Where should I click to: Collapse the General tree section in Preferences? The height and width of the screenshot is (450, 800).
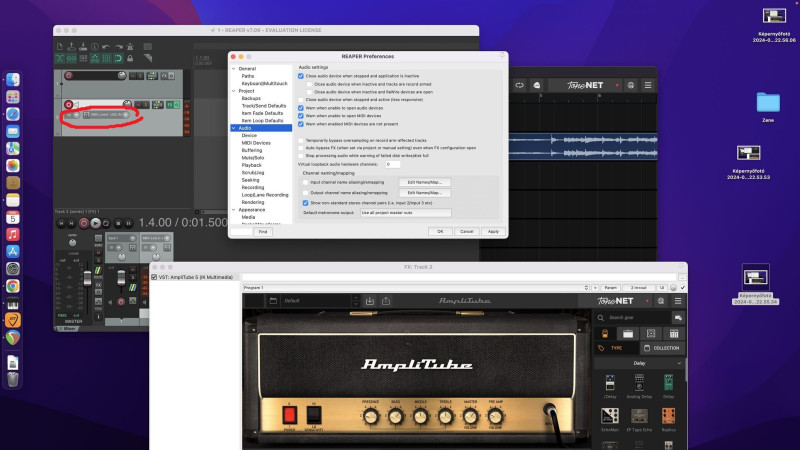tap(234, 68)
